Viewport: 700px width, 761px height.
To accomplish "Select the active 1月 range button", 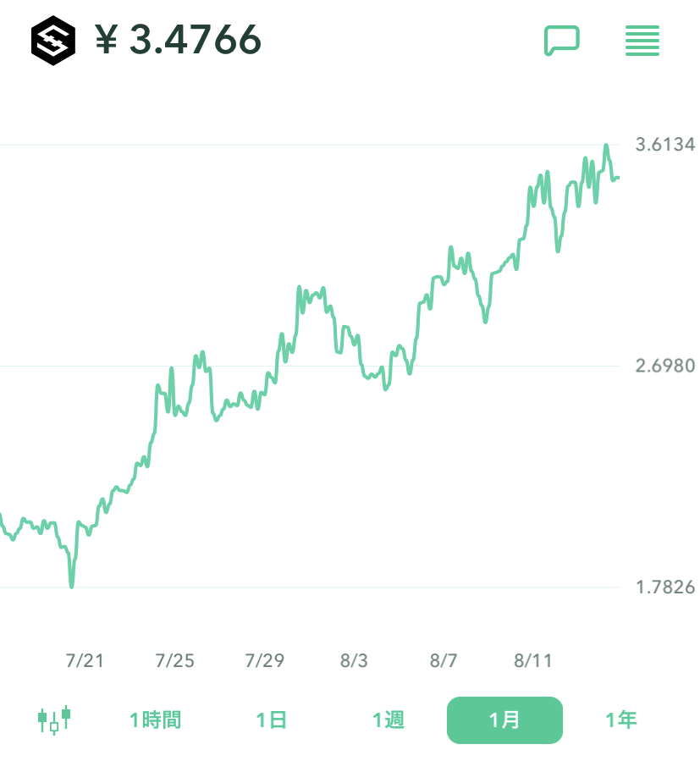I will pyautogui.click(x=504, y=720).
